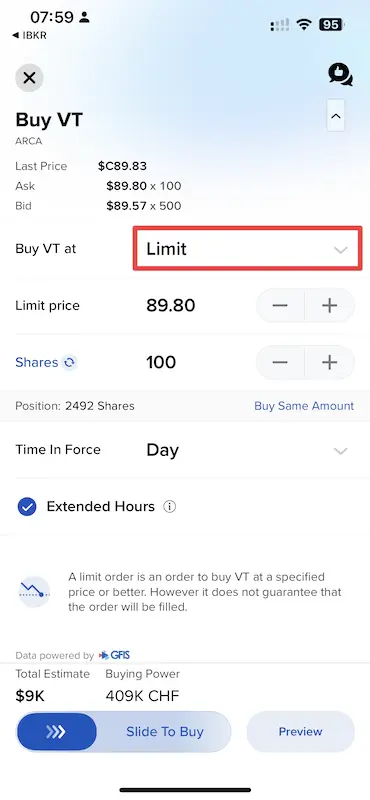Viewport: 370px width, 800px height.
Task: Tap the 89.80 limit price field
Action: point(170,306)
